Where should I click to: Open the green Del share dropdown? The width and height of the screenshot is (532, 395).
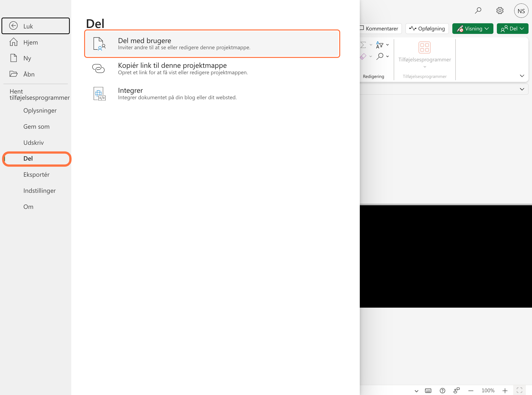tap(512, 28)
